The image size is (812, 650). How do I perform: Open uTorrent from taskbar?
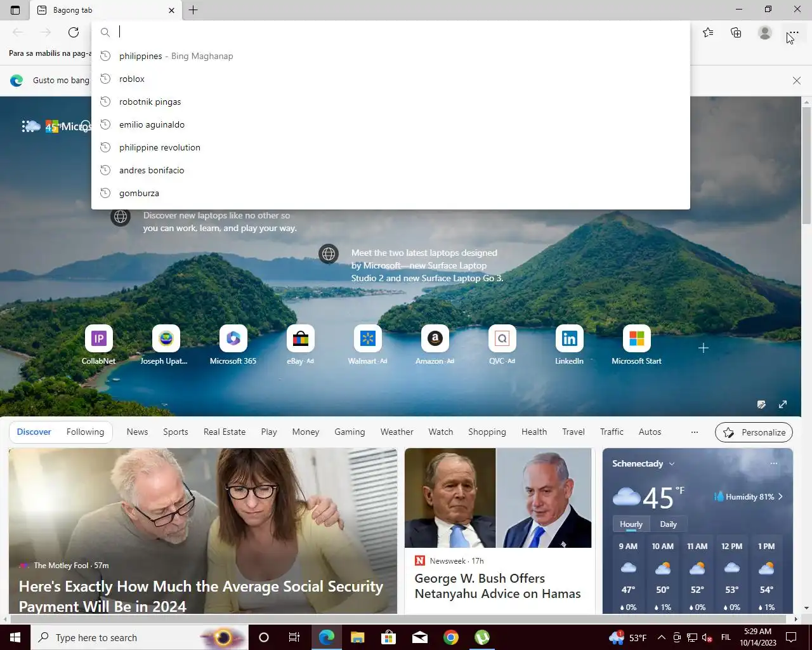tap(482, 637)
